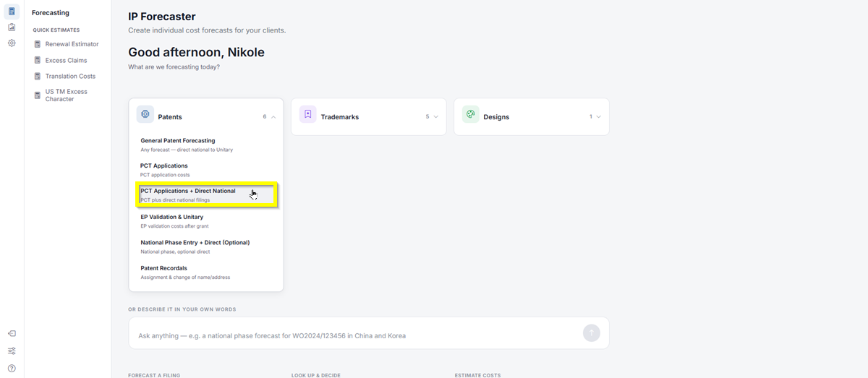Click the Trademarks card bookmark icon
Image resolution: width=868 pixels, height=378 pixels.
pyautogui.click(x=307, y=114)
